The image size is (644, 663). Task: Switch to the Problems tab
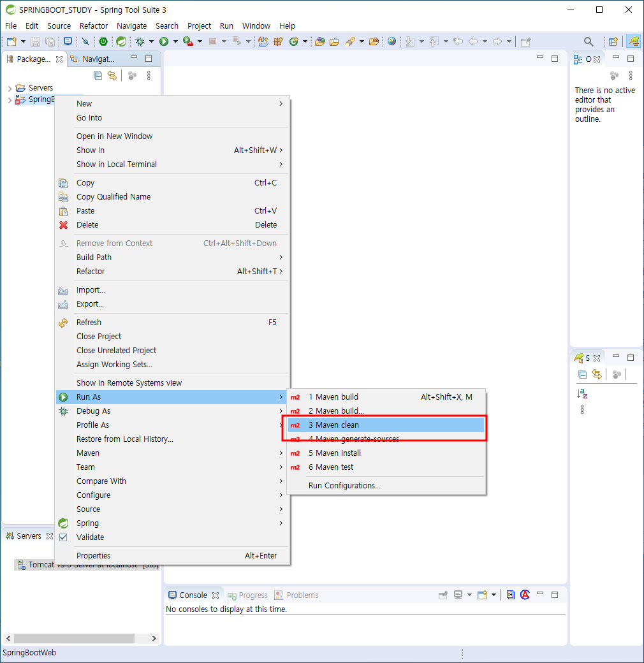(297, 595)
